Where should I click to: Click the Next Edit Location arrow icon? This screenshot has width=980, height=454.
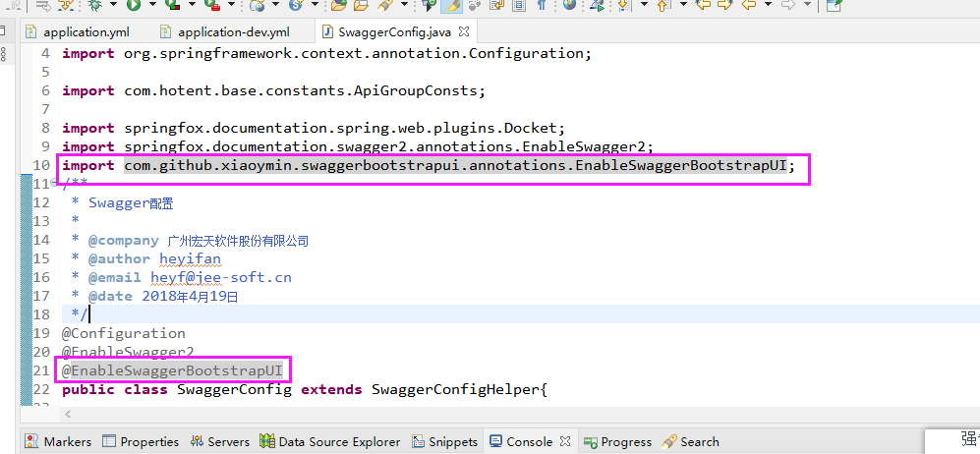[x=724, y=5]
